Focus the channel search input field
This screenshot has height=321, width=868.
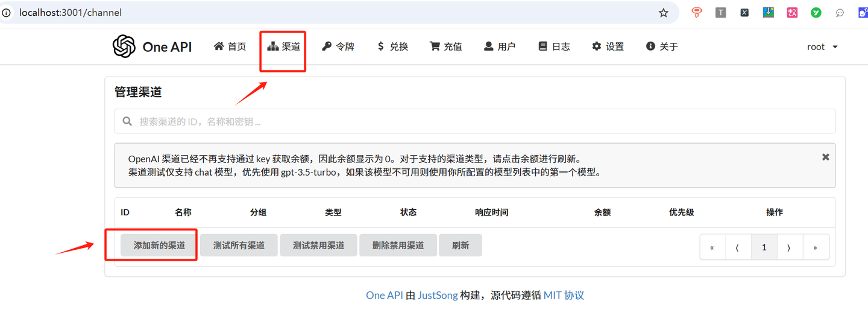tap(475, 121)
